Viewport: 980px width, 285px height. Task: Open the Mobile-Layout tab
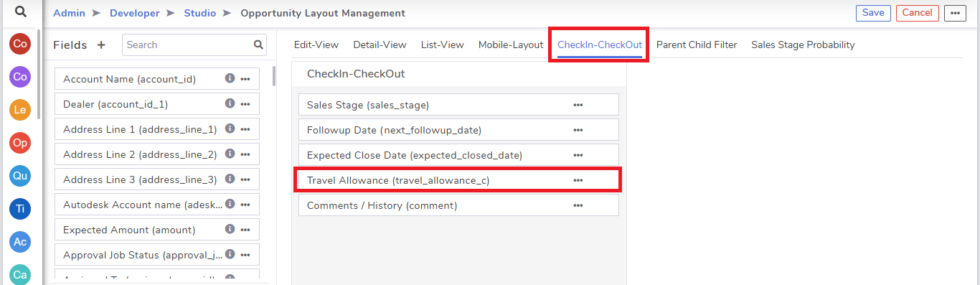click(x=511, y=45)
